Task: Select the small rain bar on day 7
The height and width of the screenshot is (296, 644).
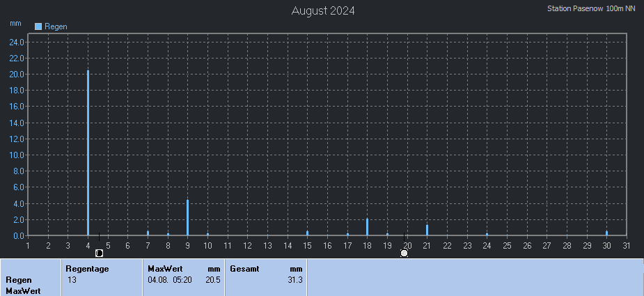Action: click(148, 233)
